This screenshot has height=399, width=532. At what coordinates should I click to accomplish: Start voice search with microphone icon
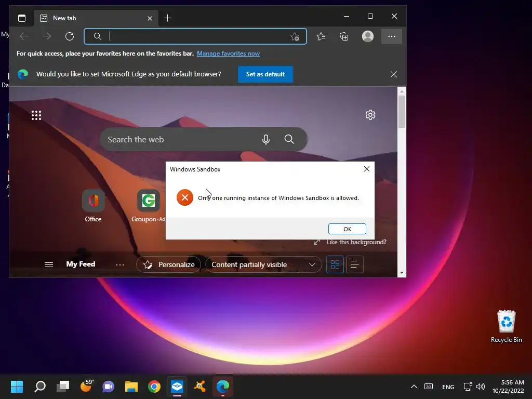(x=266, y=139)
